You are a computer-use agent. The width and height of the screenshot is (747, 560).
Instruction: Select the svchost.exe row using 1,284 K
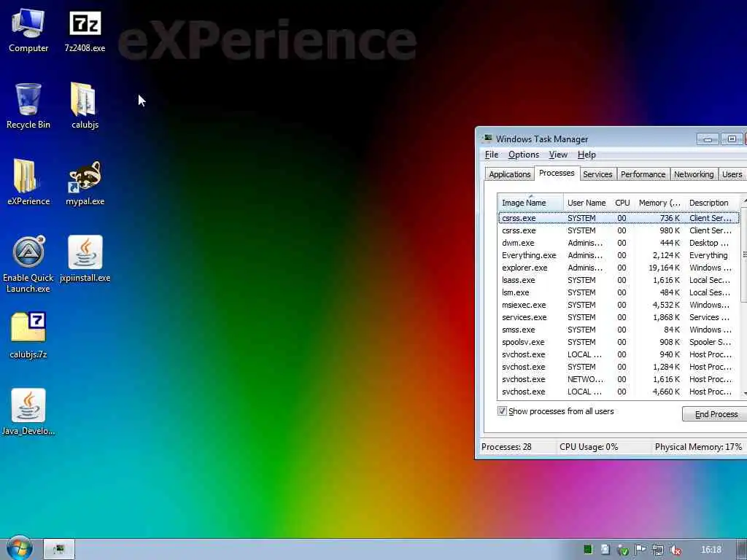click(x=619, y=367)
